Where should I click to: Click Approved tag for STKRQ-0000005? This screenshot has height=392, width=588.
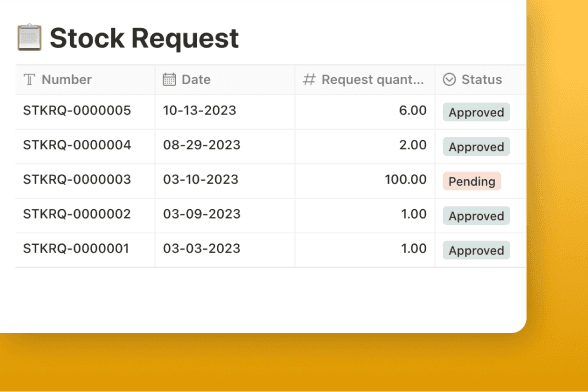click(476, 112)
